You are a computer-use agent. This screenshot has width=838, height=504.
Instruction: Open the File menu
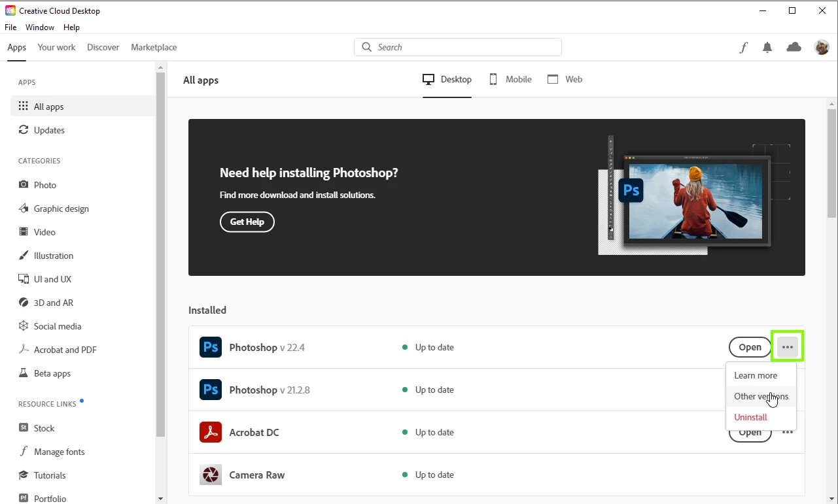click(10, 27)
